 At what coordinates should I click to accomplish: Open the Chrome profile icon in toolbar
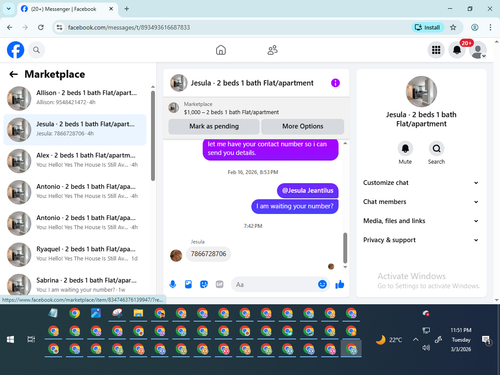[x=475, y=27]
